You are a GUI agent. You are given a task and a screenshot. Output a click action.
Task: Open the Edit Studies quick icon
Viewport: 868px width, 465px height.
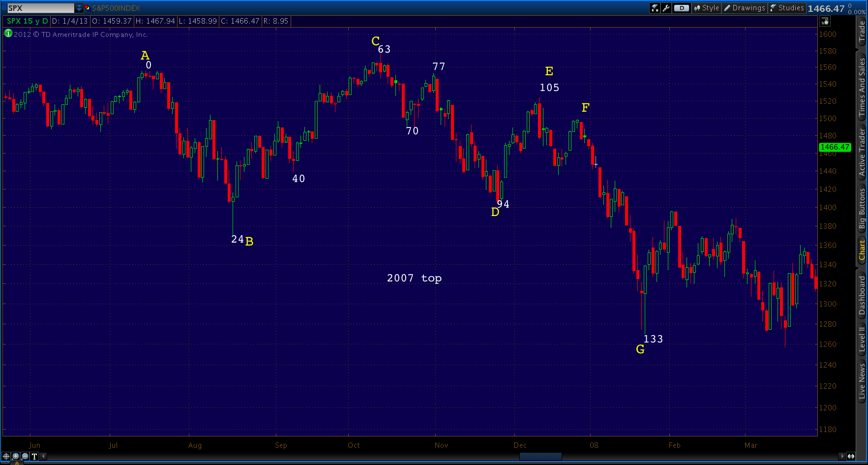click(x=655, y=8)
